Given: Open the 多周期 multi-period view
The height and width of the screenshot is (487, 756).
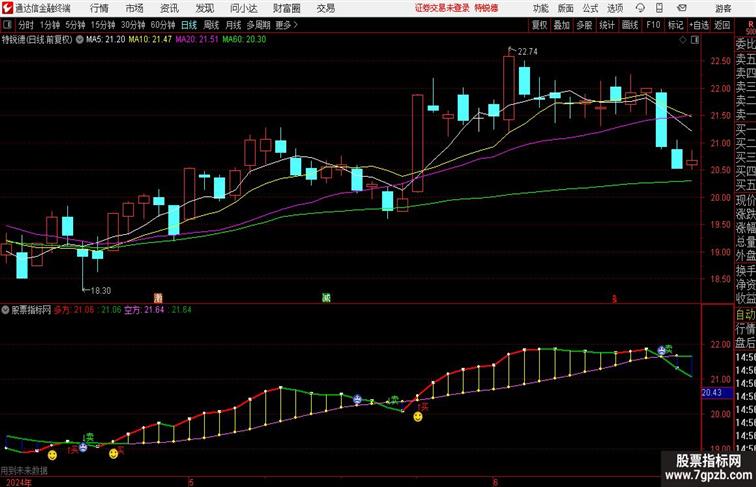Looking at the screenshot, I should point(259,25).
